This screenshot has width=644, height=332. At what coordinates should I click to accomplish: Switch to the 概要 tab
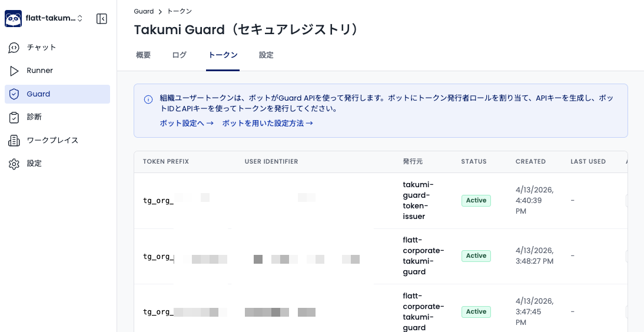point(143,55)
